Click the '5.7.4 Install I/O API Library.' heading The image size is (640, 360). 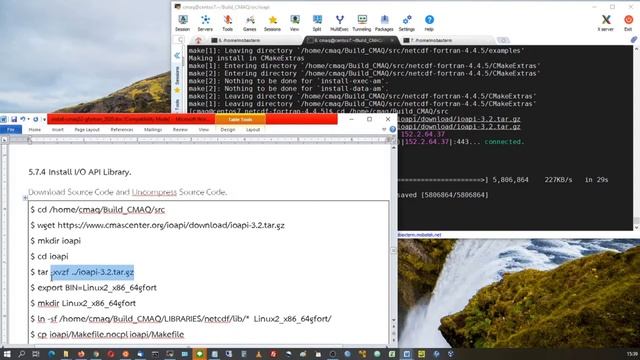[x=80, y=172]
